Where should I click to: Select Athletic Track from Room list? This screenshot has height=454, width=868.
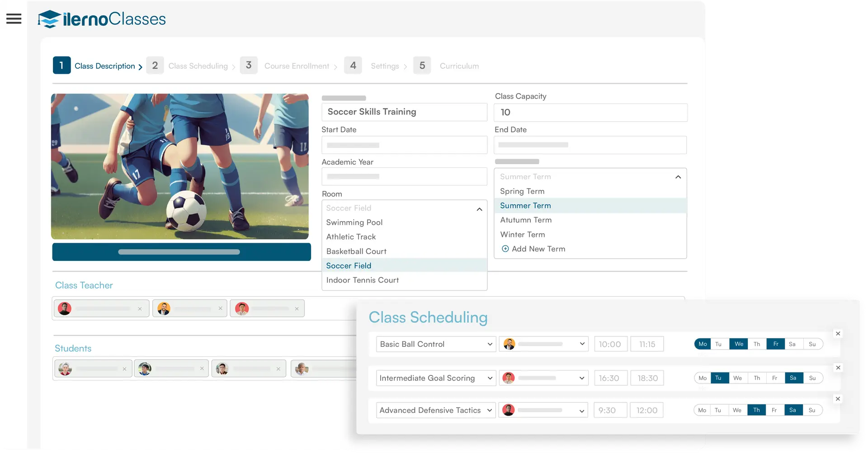pos(404,237)
